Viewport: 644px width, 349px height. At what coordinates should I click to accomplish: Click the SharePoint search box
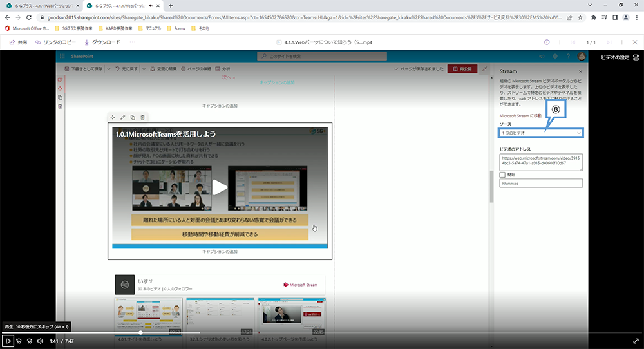click(322, 56)
